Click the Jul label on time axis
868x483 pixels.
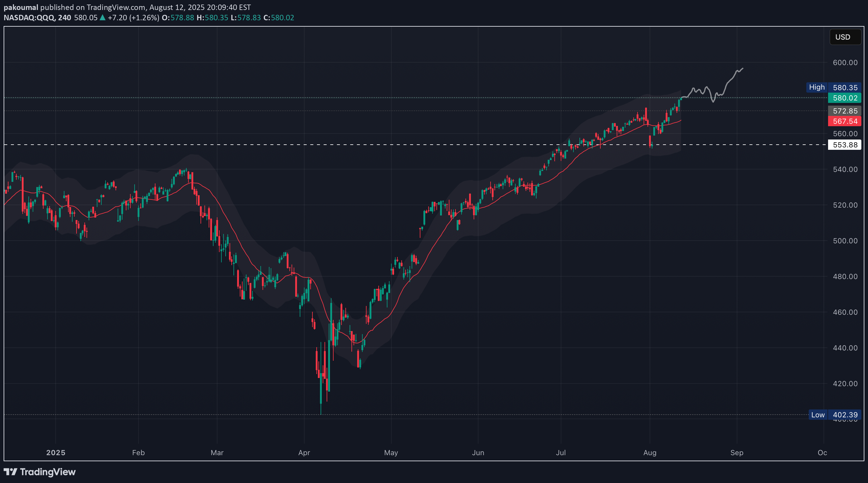(561, 453)
